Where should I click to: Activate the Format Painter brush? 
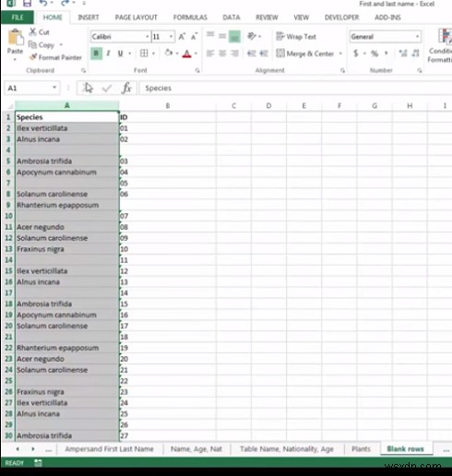coord(55,57)
